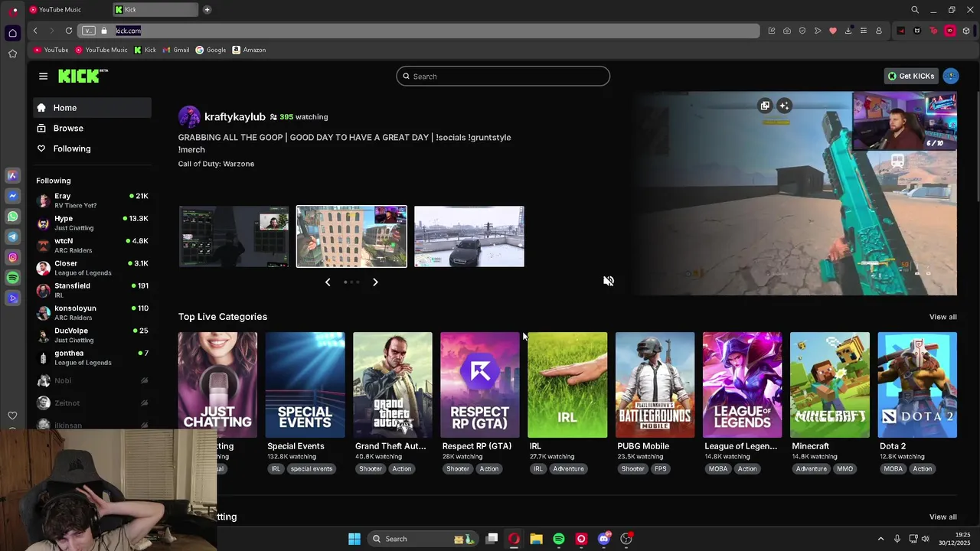
Task: Open Instagram in Opera sidebar
Action: coord(12,257)
